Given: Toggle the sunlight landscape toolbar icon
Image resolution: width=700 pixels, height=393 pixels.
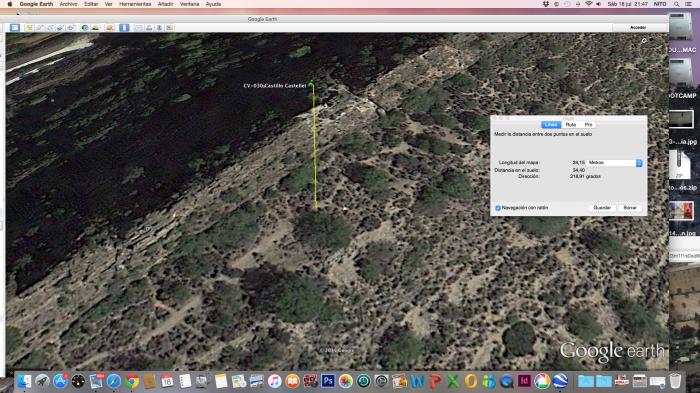Looking at the screenshot, I should [95, 28].
